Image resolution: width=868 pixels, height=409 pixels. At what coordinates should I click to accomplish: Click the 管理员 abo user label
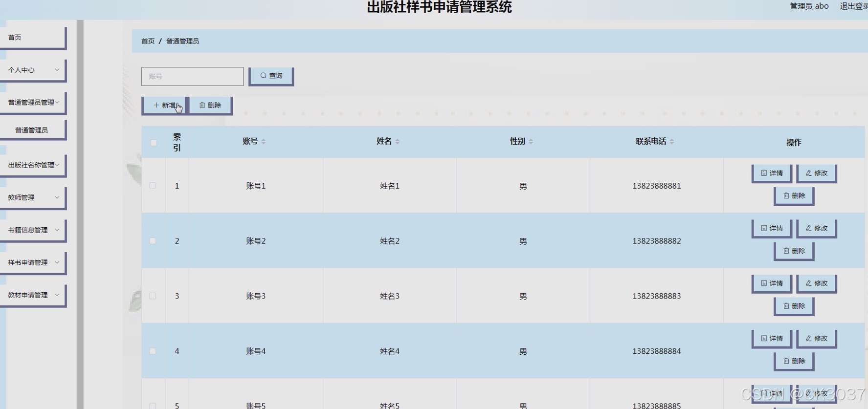[809, 6]
